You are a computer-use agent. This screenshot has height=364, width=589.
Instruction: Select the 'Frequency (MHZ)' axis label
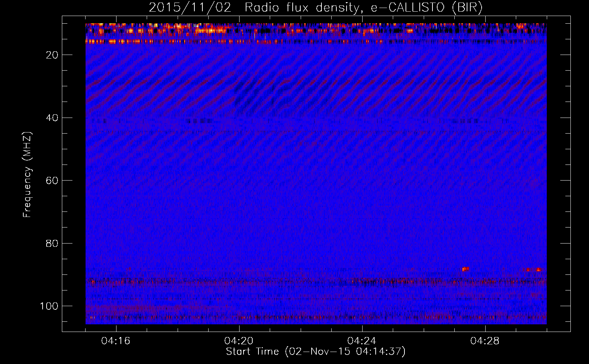coord(27,174)
